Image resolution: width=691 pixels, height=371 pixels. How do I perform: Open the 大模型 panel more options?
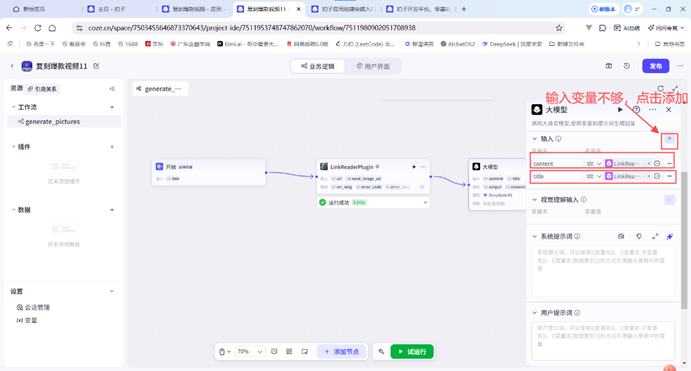[x=653, y=110]
